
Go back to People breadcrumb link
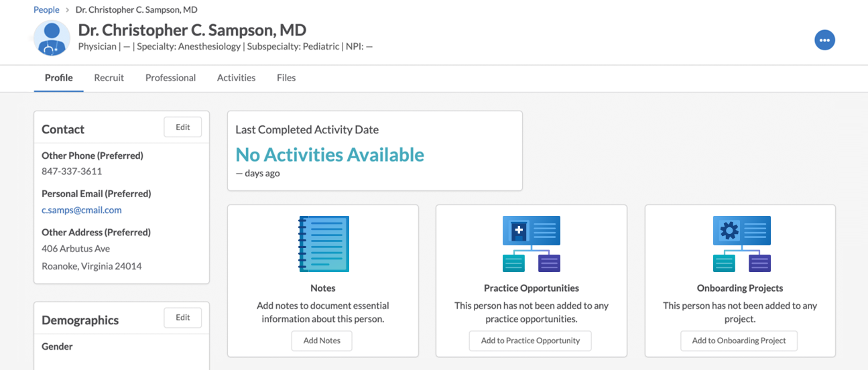point(46,10)
